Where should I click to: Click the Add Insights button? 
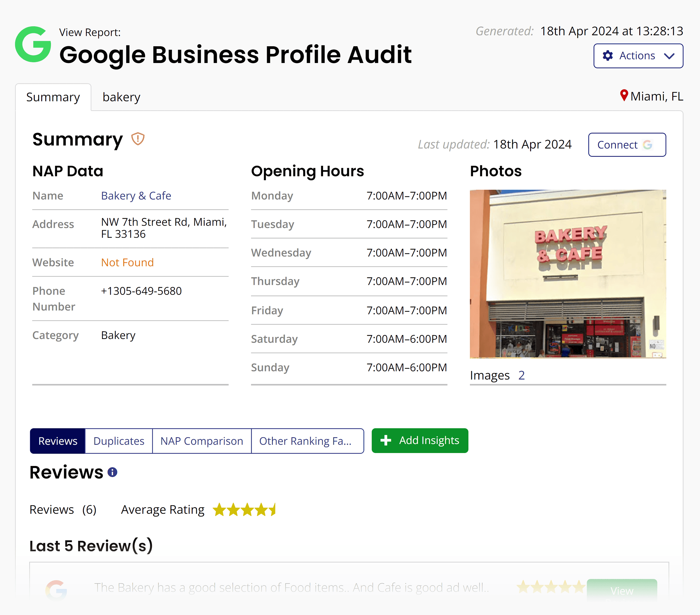click(420, 441)
